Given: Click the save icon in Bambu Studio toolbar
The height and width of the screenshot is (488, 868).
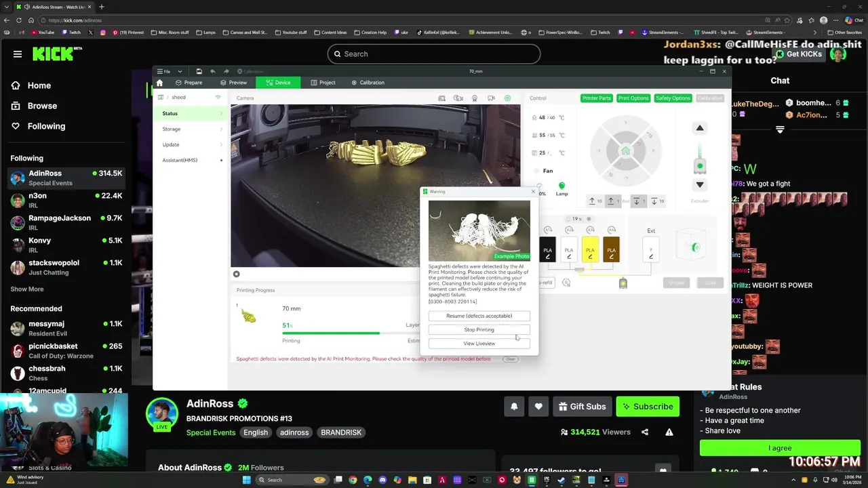Looking at the screenshot, I should tap(199, 71).
